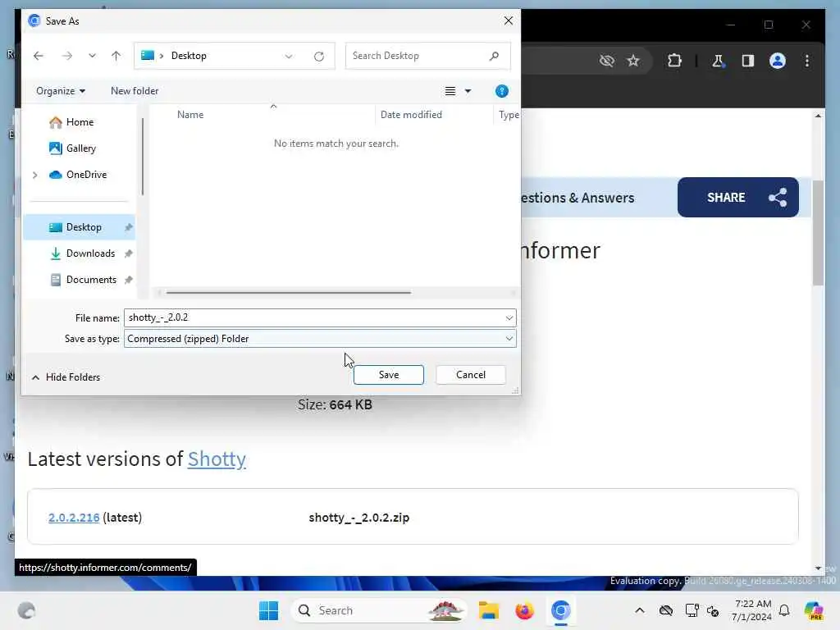Refresh the Desktop folder view
840x630 pixels.
pos(319,57)
